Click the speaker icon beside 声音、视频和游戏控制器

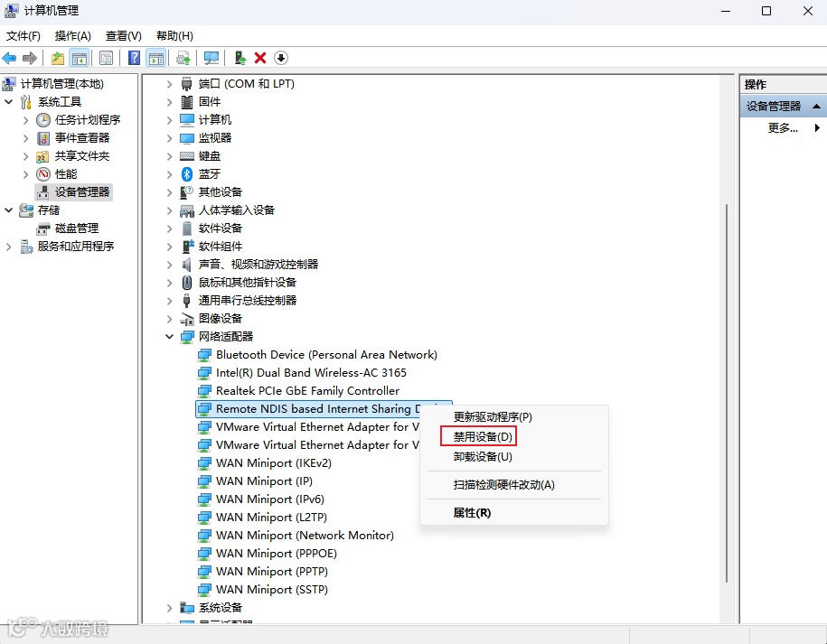186,265
